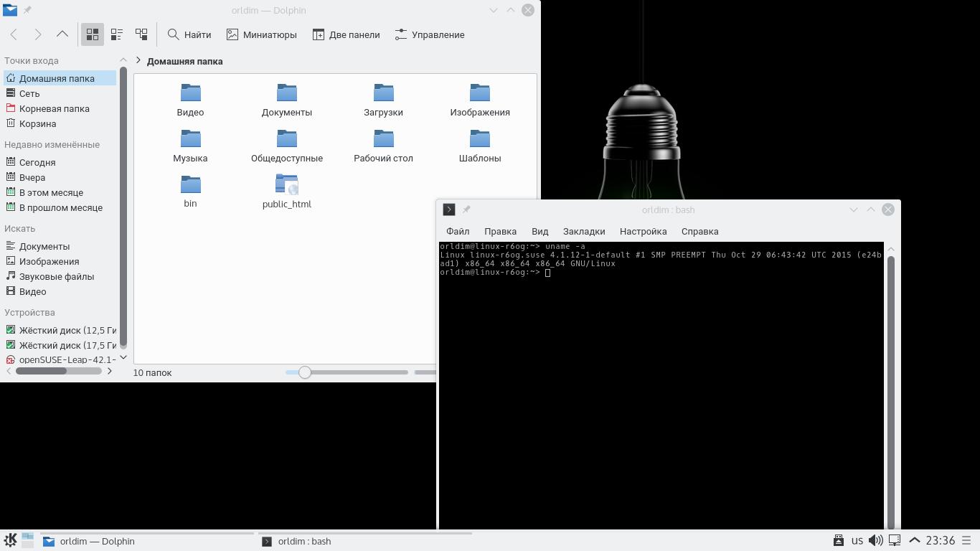The width and height of the screenshot is (980, 551).
Task: Toggle Миниатюры previews in Dolphin
Action: [x=262, y=34]
